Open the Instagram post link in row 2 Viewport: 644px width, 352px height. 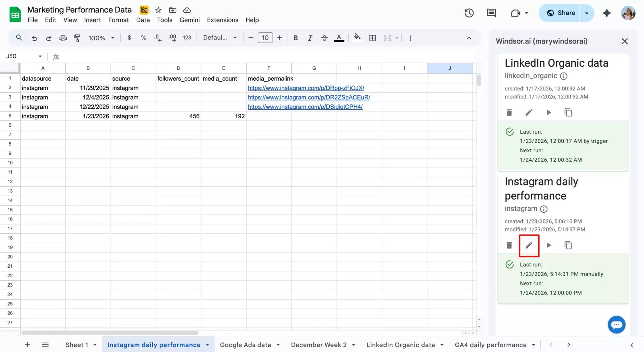point(306,88)
